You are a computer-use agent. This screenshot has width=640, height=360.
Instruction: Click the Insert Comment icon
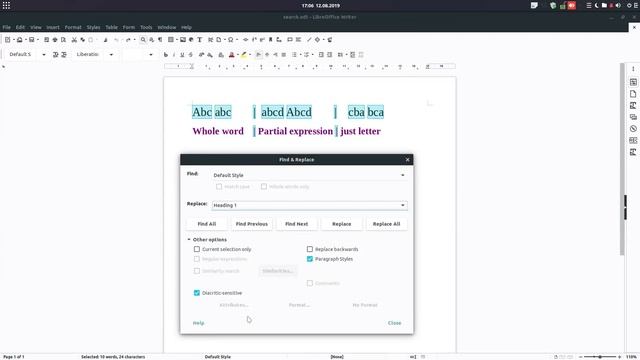[x=290, y=40]
